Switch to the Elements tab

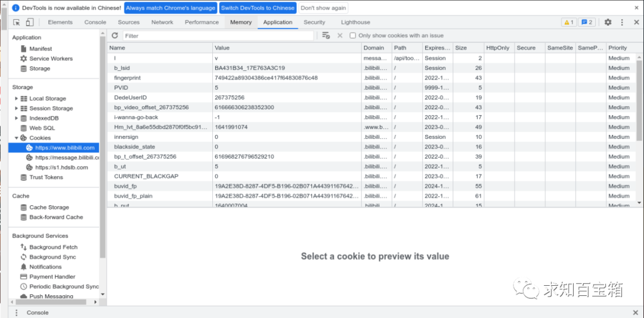60,22
